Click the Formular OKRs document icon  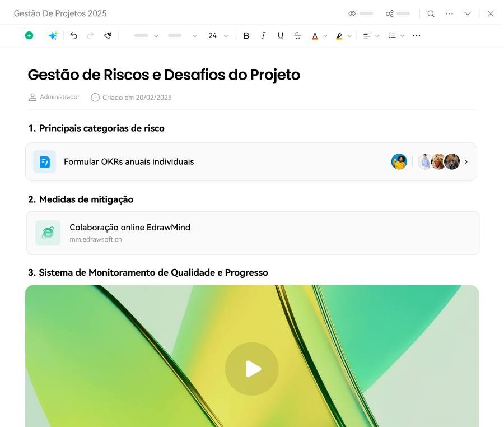coord(44,161)
